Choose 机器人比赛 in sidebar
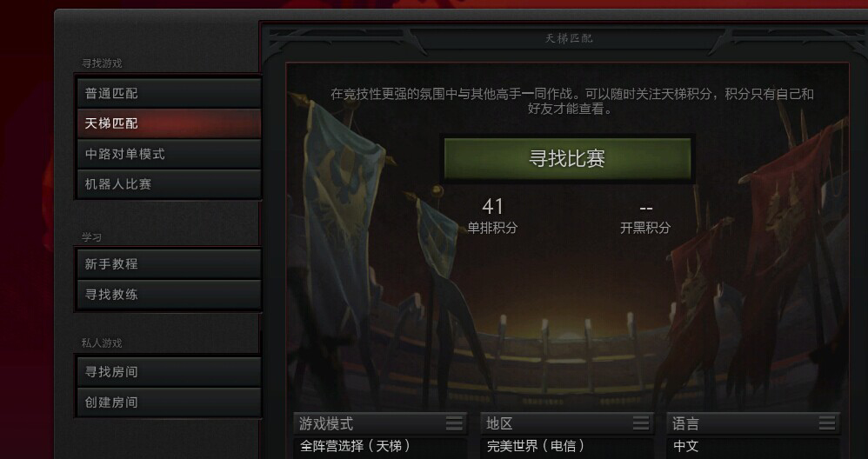Screen dimensions: 868x459 pos(169,183)
